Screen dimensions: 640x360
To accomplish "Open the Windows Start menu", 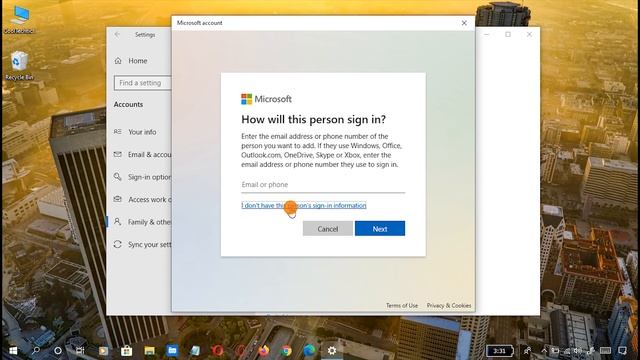I will [13, 351].
